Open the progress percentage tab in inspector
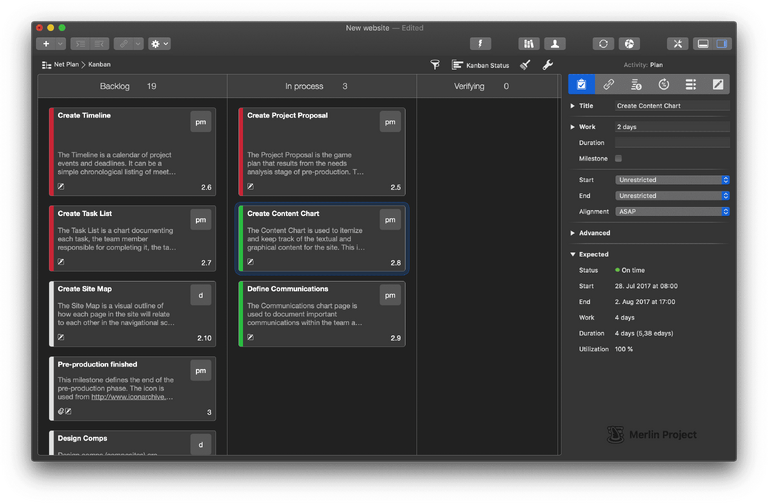 pyautogui.click(x=663, y=85)
